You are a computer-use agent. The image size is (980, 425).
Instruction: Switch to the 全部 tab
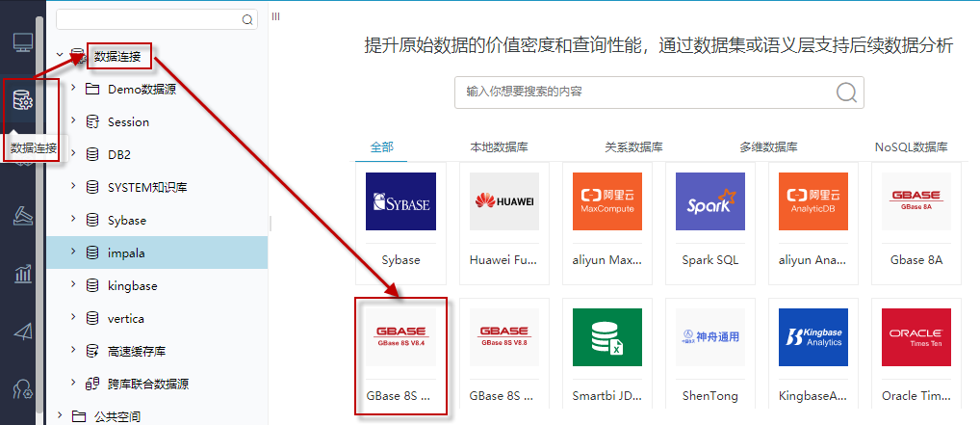tap(382, 147)
